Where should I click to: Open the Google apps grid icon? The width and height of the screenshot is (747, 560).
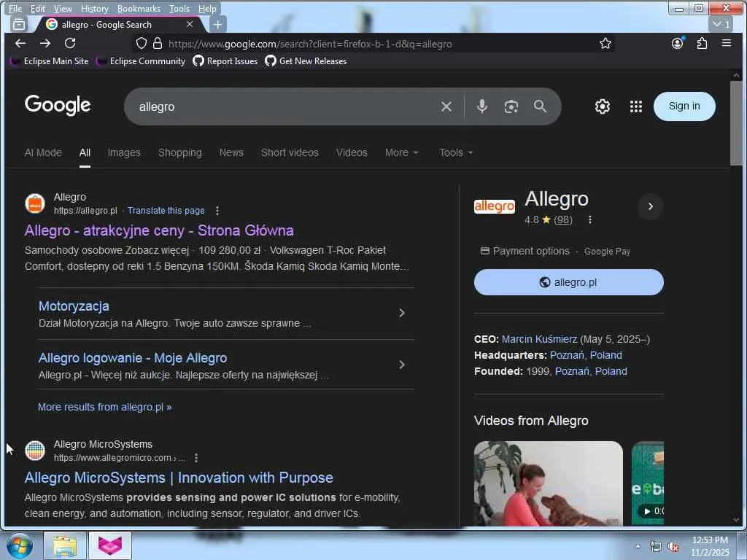tap(636, 106)
